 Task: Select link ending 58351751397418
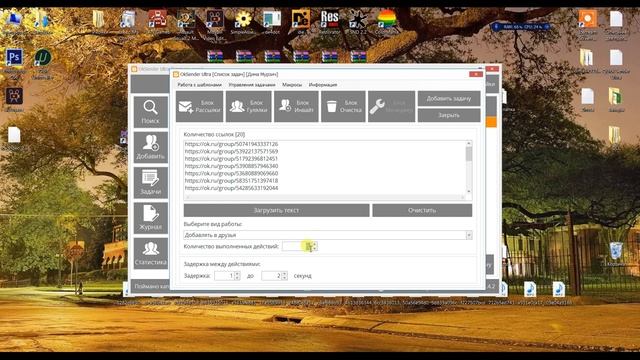[x=231, y=180]
